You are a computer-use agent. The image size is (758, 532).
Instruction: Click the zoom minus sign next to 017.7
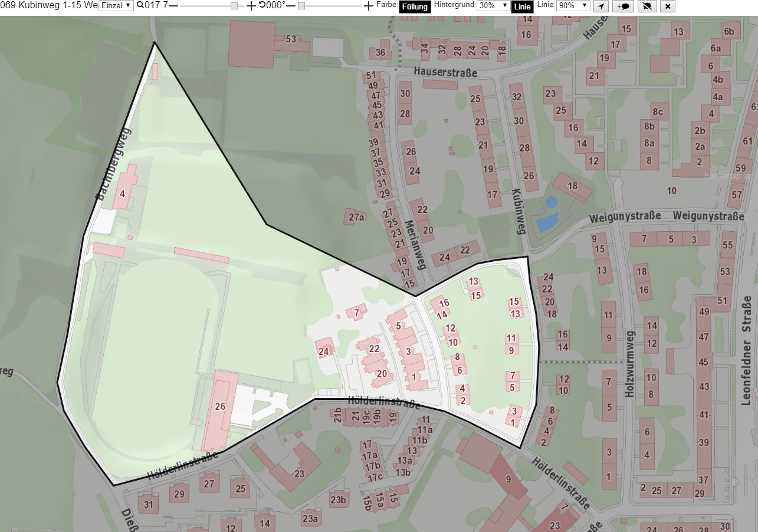click(173, 5)
